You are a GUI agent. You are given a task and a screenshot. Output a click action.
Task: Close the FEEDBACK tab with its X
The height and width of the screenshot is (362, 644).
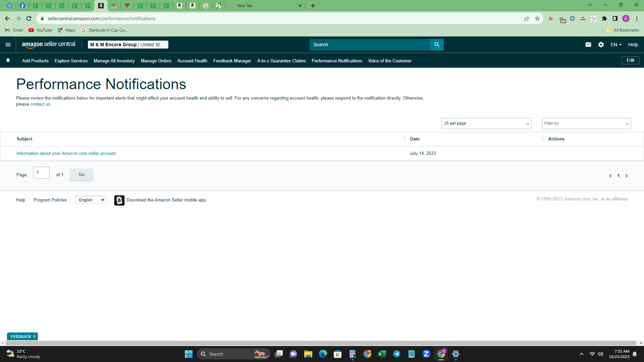(x=34, y=336)
